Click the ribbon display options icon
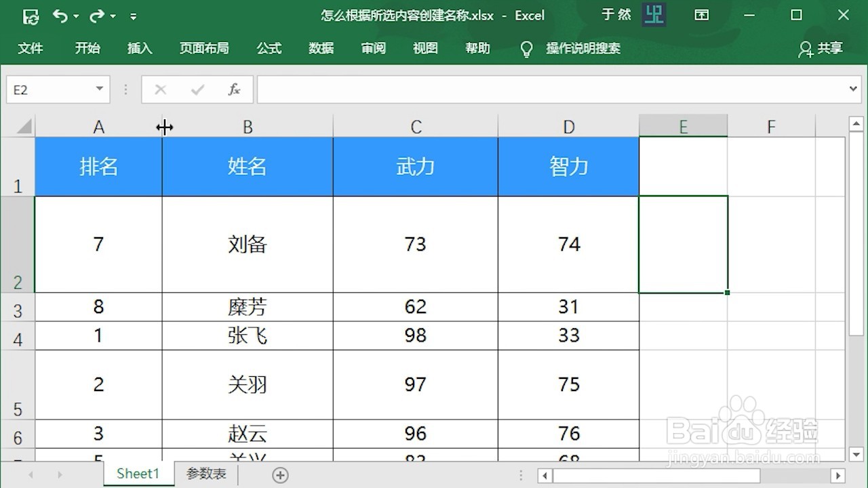Image resolution: width=868 pixels, height=488 pixels. click(x=702, y=15)
